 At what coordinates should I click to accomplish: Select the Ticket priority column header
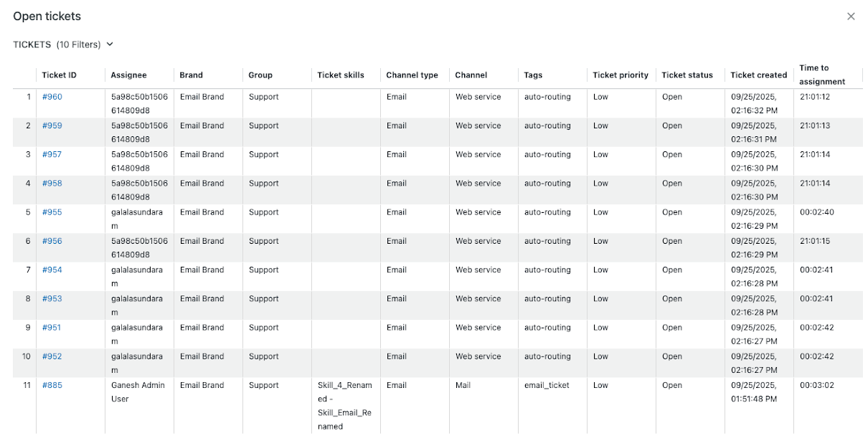[620, 75]
